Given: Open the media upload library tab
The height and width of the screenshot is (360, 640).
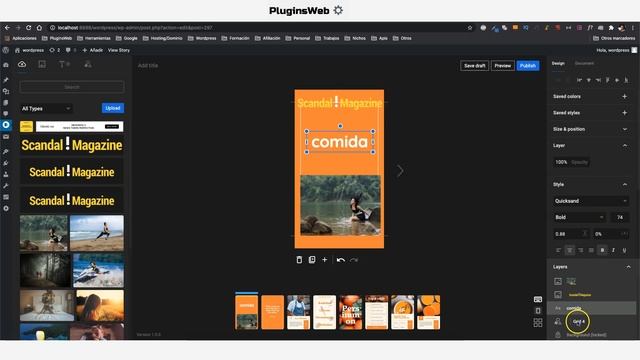Looking at the screenshot, I should coord(22,64).
